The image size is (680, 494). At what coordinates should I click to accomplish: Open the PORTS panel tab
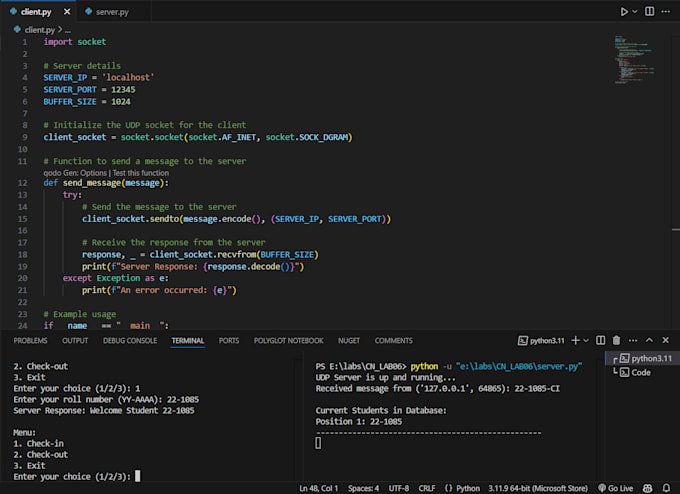pos(229,340)
